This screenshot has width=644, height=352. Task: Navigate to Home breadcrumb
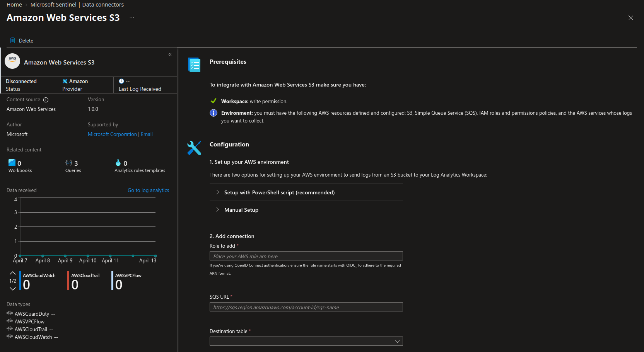pyautogui.click(x=14, y=5)
